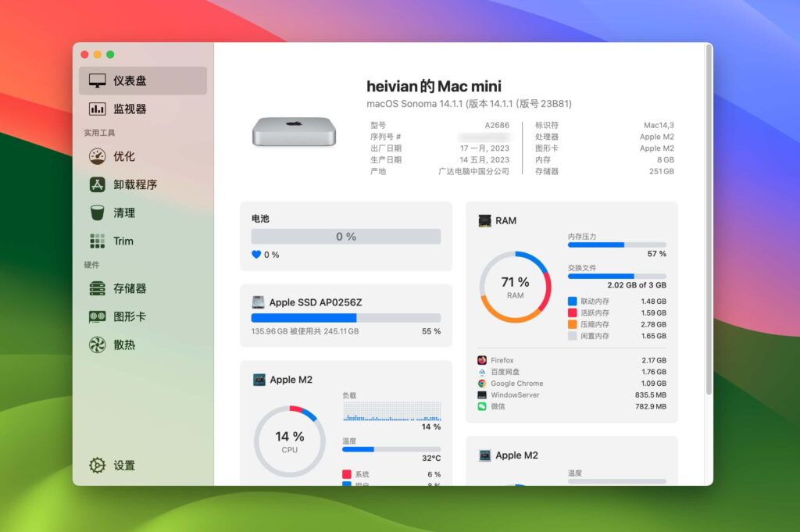The image size is (800, 532).
Task: Click the 图形卡 (Graphics card) icon
Action: pyautogui.click(x=98, y=316)
